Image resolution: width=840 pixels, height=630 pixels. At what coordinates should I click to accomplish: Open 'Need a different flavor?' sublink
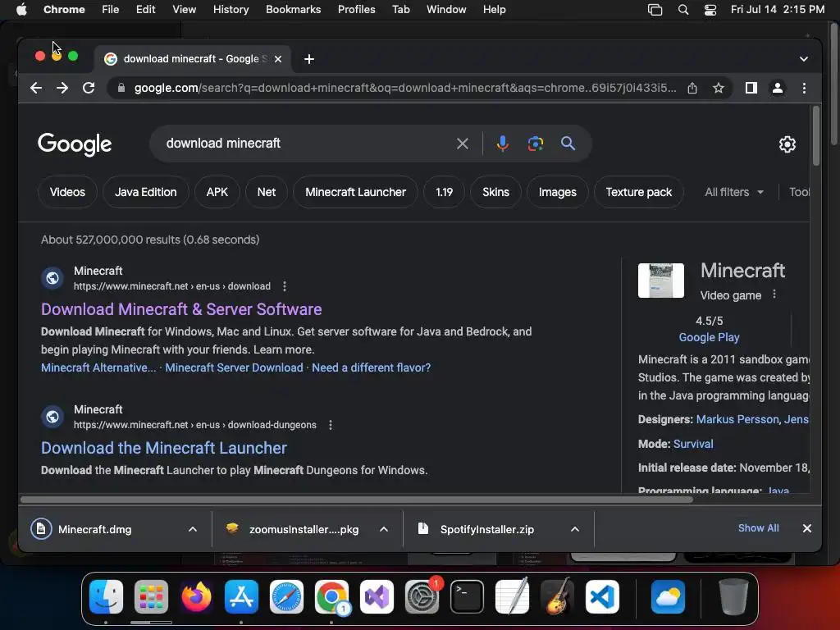[x=372, y=367]
